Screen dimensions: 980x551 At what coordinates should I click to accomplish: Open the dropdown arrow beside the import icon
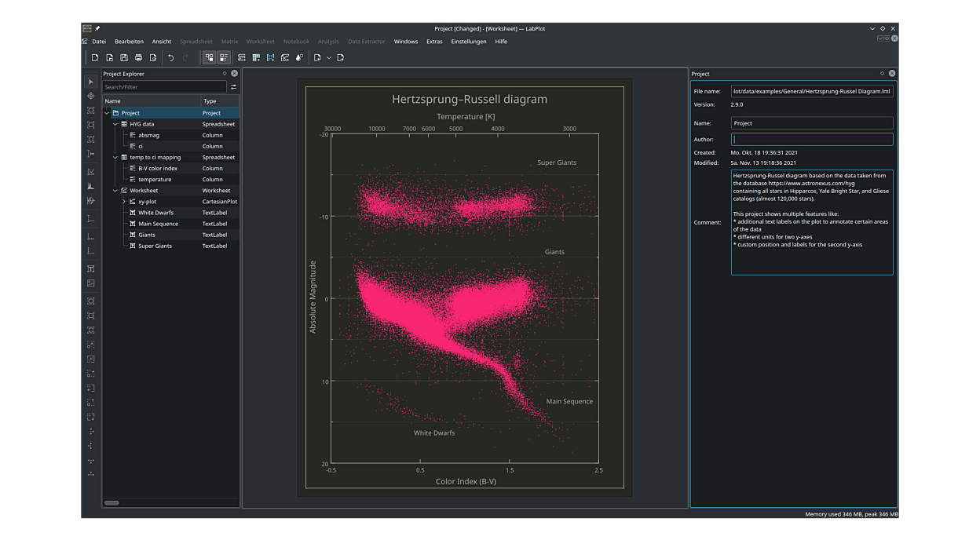coord(328,58)
